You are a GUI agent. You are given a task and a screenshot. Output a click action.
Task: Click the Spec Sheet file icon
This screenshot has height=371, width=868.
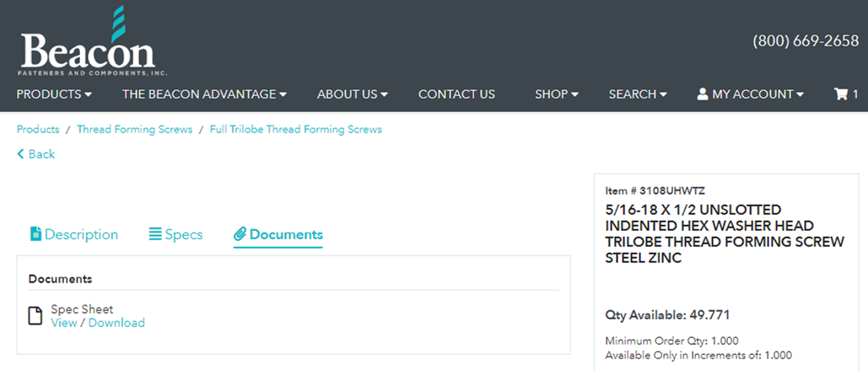[x=35, y=316]
